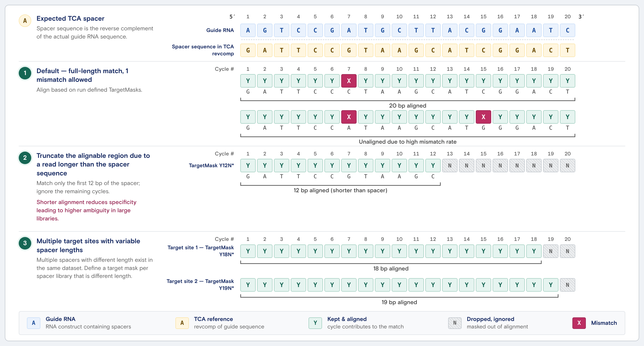Click the "Expected TCA spacer" heading

click(x=70, y=19)
